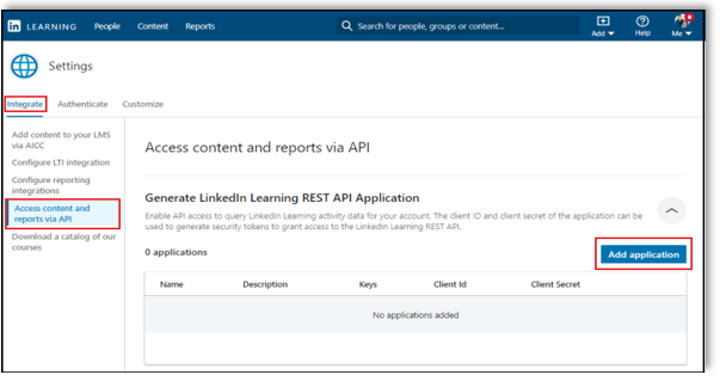Click the Client Secret column header
Viewport: 720px width, 376px height.
coord(555,285)
